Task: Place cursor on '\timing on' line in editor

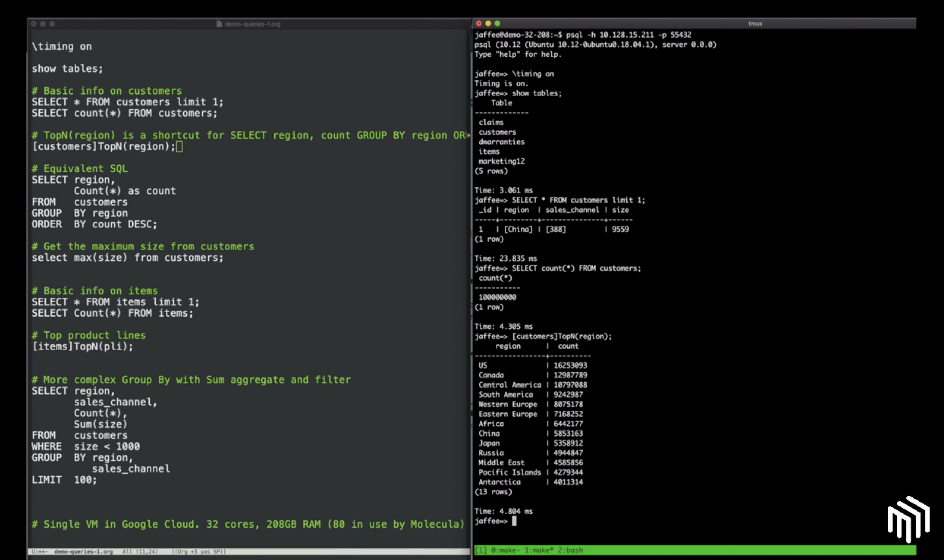Action: click(x=62, y=46)
